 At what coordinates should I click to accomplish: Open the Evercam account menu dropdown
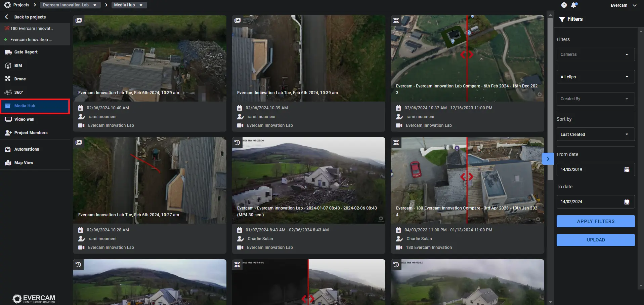(624, 5)
